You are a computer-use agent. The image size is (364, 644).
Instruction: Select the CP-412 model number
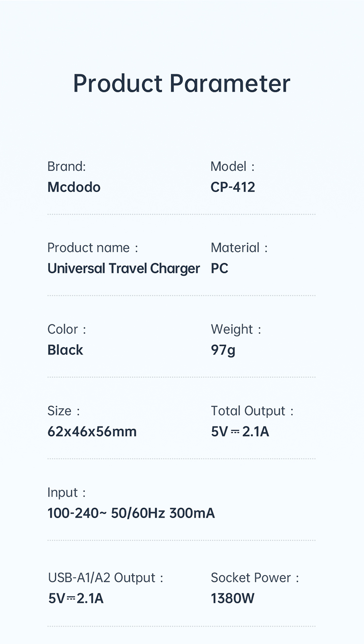pos(232,187)
